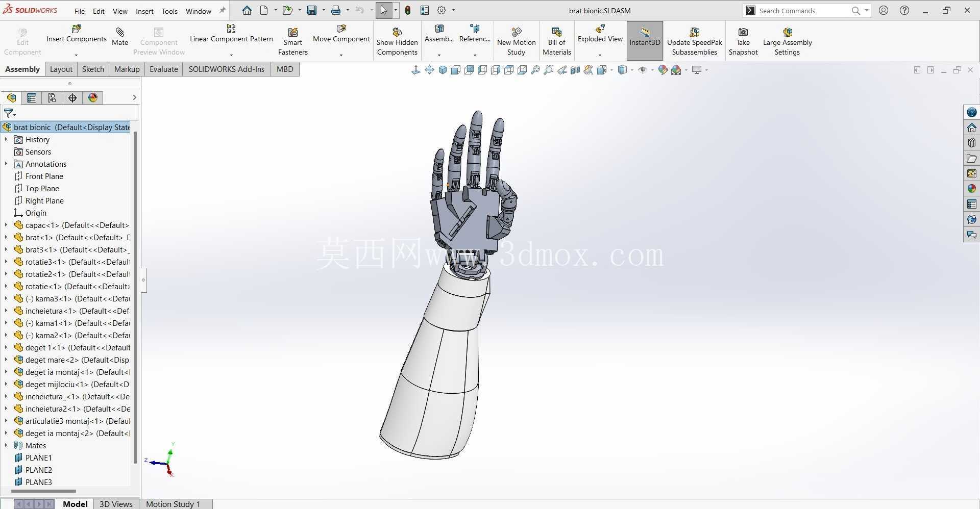The height and width of the screenshot is (509, 980).
Task: Expand the History tree node
Action: click(x=6, y=139)
